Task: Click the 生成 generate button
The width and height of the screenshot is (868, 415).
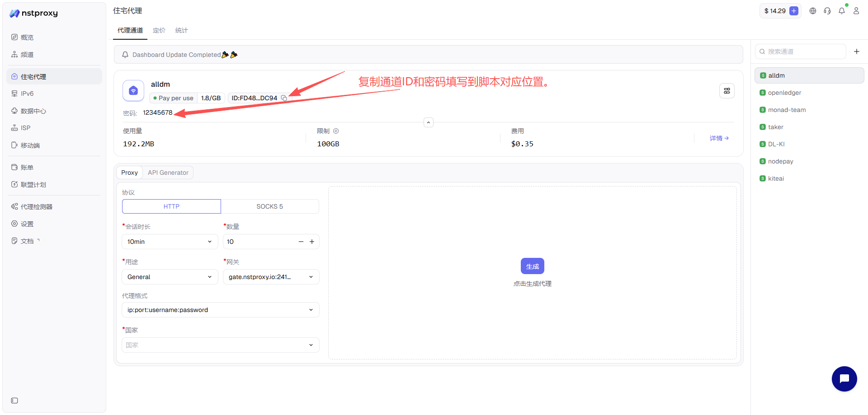Action: [532, 266]
